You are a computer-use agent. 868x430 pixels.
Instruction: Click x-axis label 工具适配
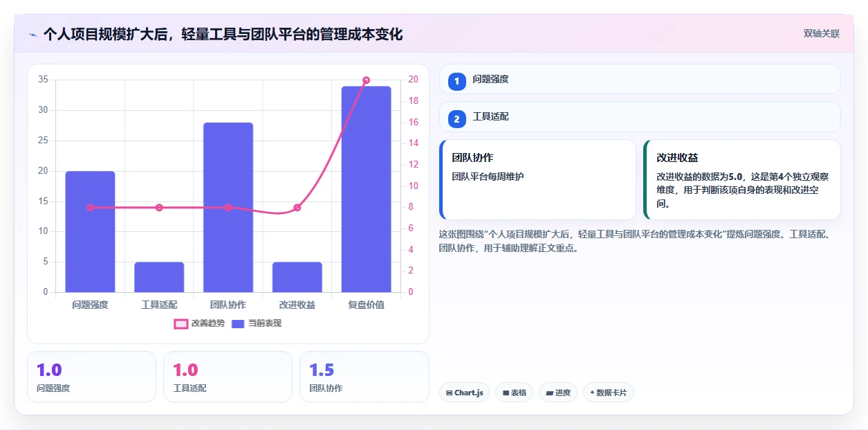point(159,305)
